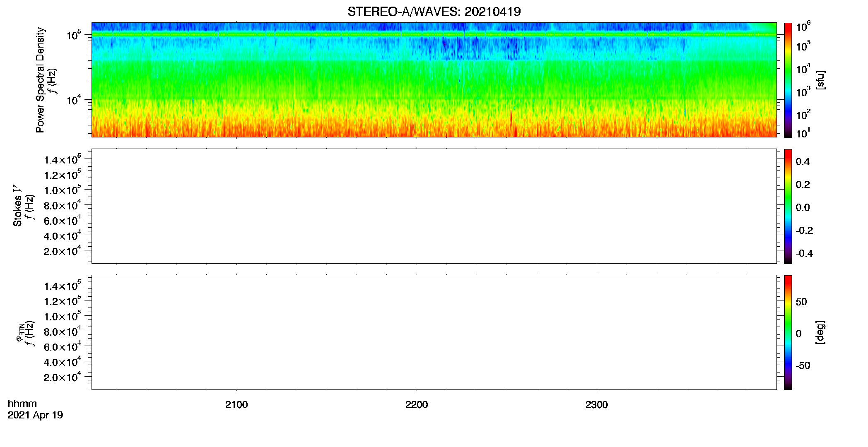Click the 0.0 label on Stokes color bar
Screen dimensions: 868x447
click(803, 207)
